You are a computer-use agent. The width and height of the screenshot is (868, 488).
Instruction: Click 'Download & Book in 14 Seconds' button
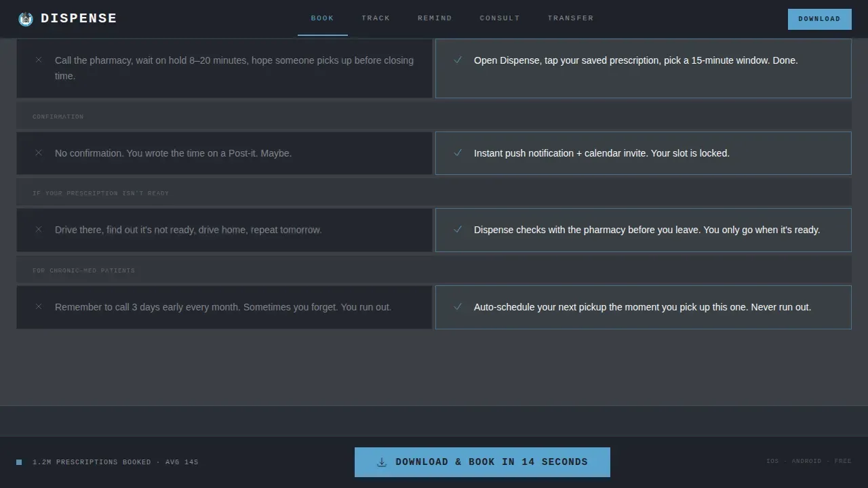(482, 462)
